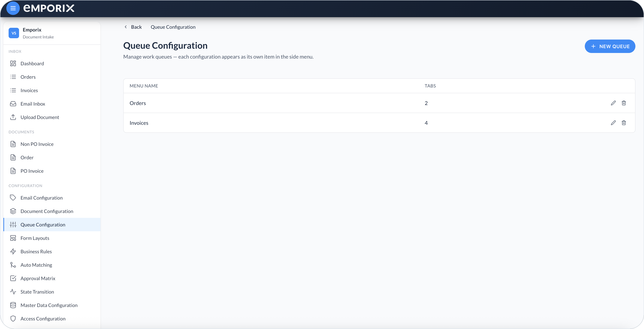Screen dimensions: 644x329
Task: Open the Order document type
Action: tap(52, 158)
